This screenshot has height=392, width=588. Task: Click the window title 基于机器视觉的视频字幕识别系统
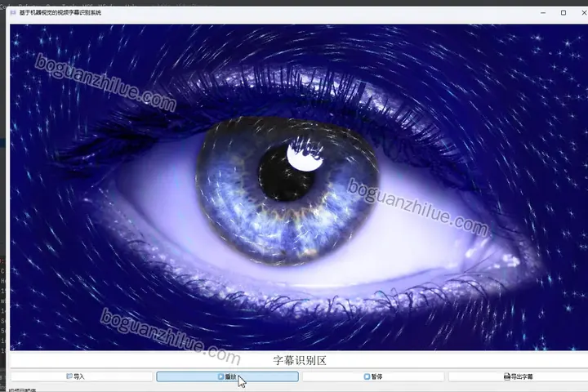pos(60,13)
